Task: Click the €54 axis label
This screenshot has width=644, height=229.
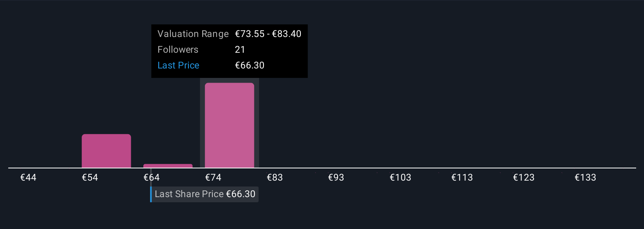Action: (x=90, y=177)
